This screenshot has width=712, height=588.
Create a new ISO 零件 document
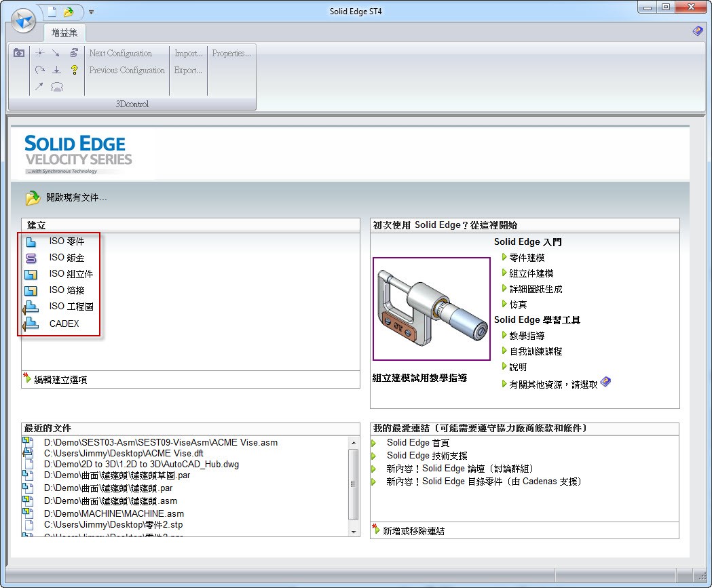67,241
